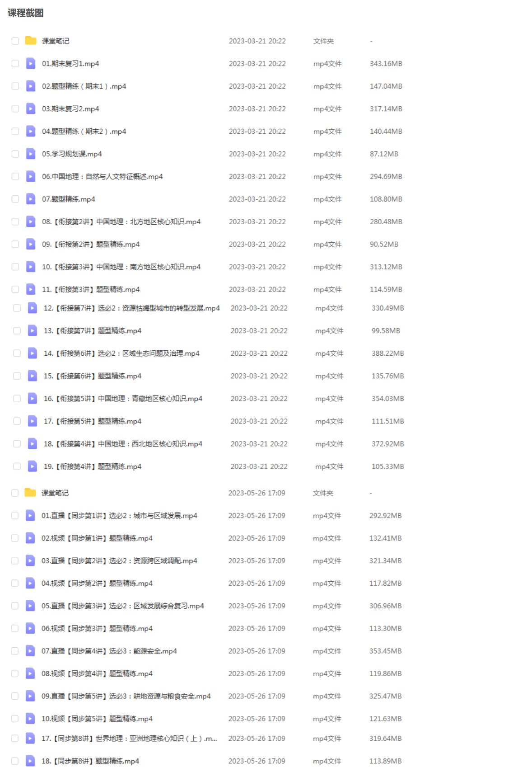The image size is (532, 772).
Task: Open 09.直播 耕地资源与粮食安全.mp4
Action: coord(126,696)
